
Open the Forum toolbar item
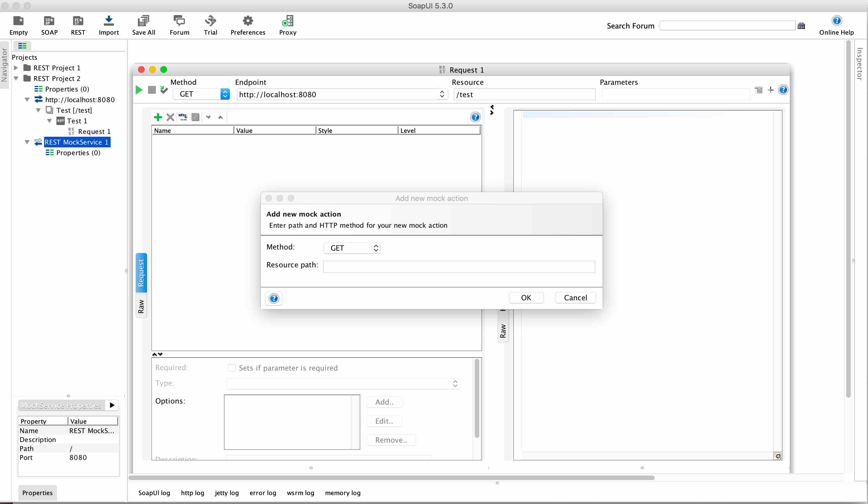[x=180, y=26]
